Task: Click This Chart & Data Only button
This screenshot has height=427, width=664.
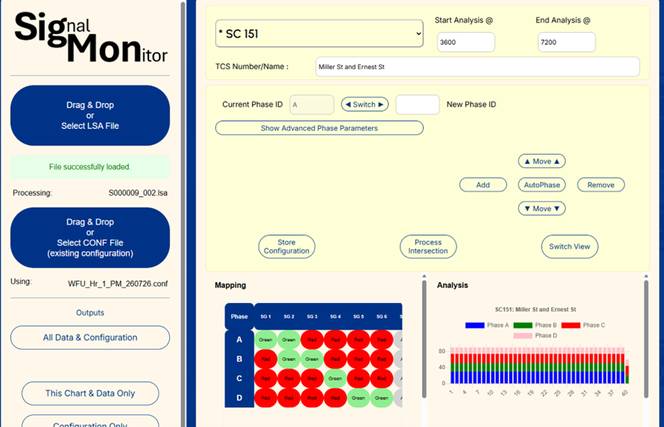Action: click(90, 394)
